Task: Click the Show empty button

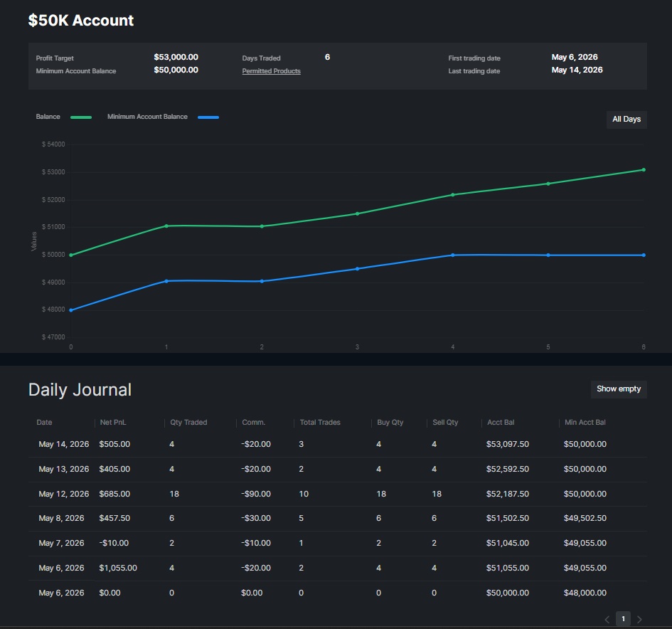Action: 619,389
